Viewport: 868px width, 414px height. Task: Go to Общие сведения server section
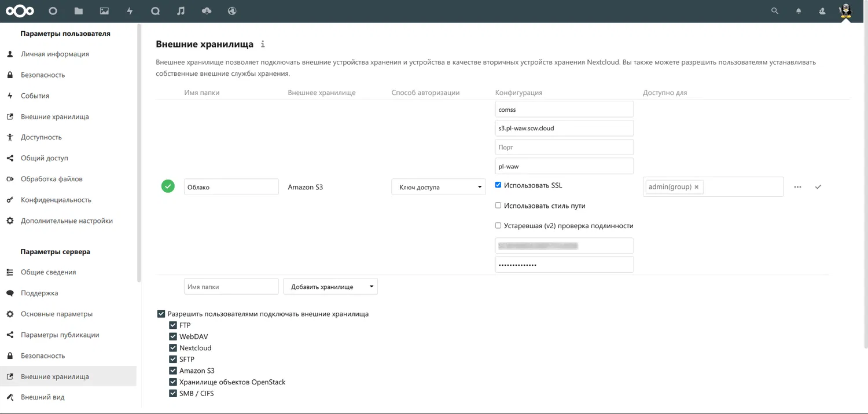(x=49, y=272)
